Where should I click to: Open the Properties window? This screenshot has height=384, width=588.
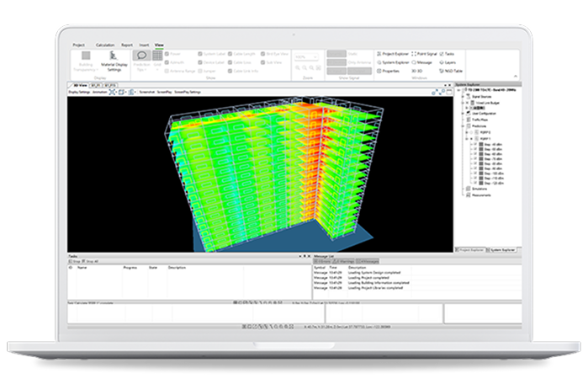(x=388, y=71)
